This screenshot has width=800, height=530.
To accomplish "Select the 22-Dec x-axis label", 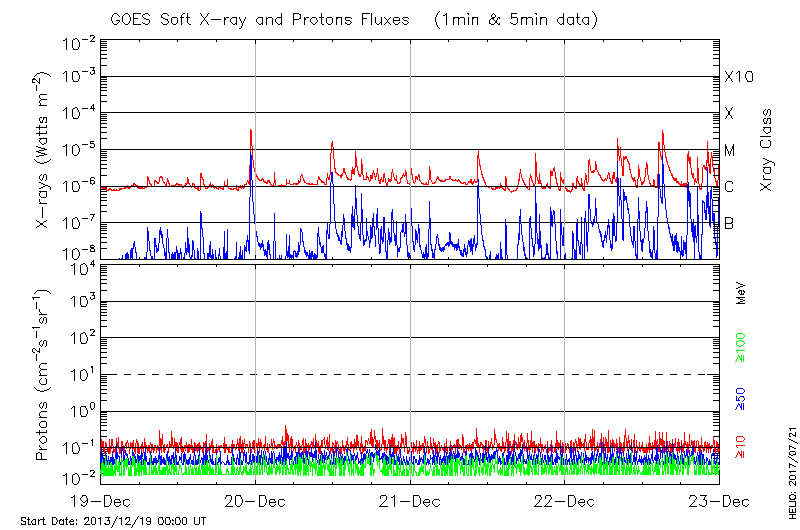I will coord(564,500).
